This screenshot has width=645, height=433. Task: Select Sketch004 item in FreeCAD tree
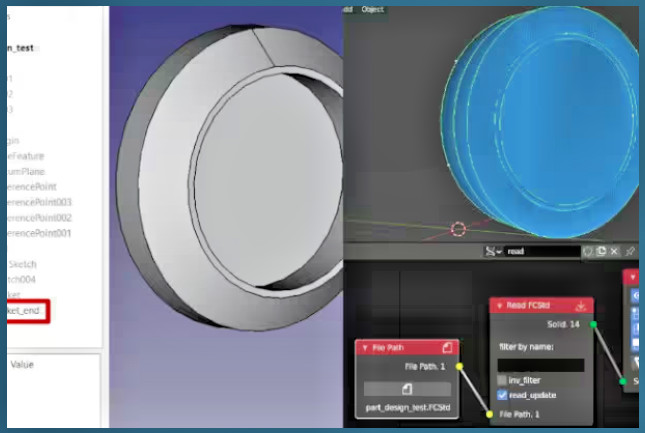click(x=21, y=280)
